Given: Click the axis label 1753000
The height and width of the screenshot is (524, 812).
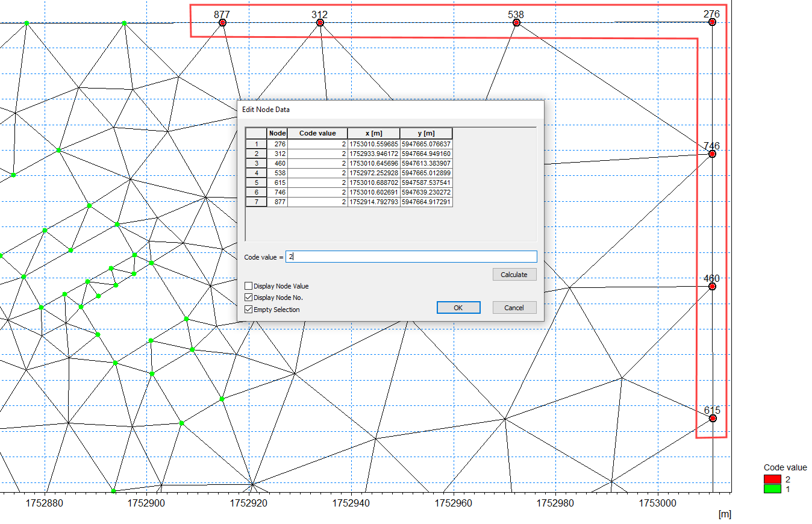Looking at the screenshot, I should 657,502.
